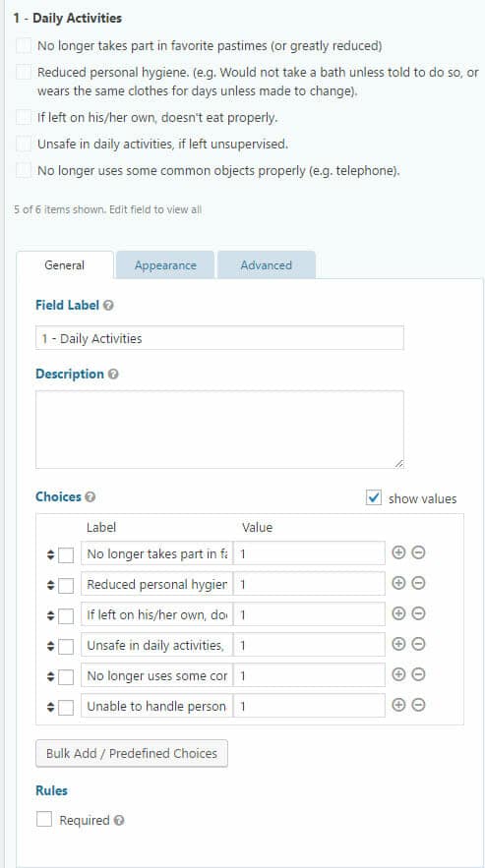Screen dimensions: 485x868
Task: Remove the 'No longer uses some' choice row
Action: pos(418,674)
